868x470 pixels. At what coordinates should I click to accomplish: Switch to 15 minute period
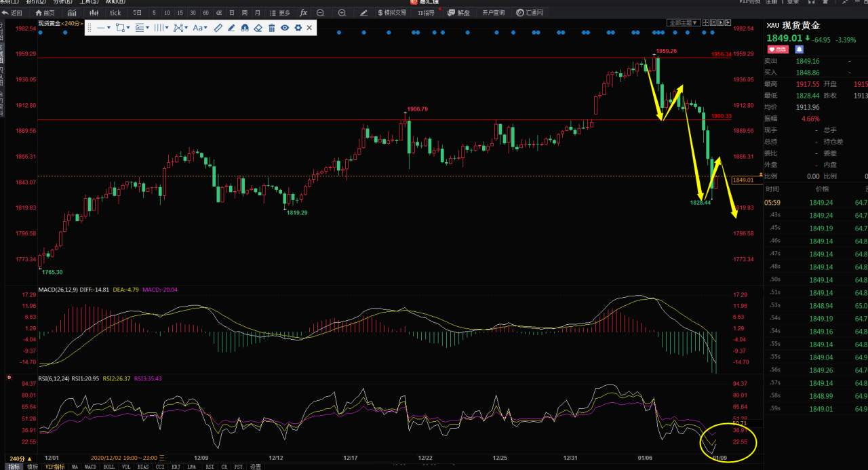pos(180,13)
